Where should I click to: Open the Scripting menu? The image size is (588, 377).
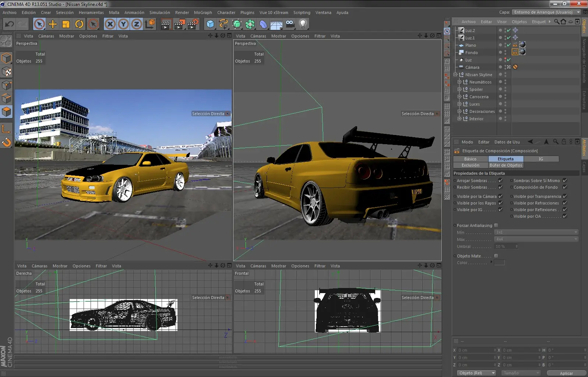(302, 13)
